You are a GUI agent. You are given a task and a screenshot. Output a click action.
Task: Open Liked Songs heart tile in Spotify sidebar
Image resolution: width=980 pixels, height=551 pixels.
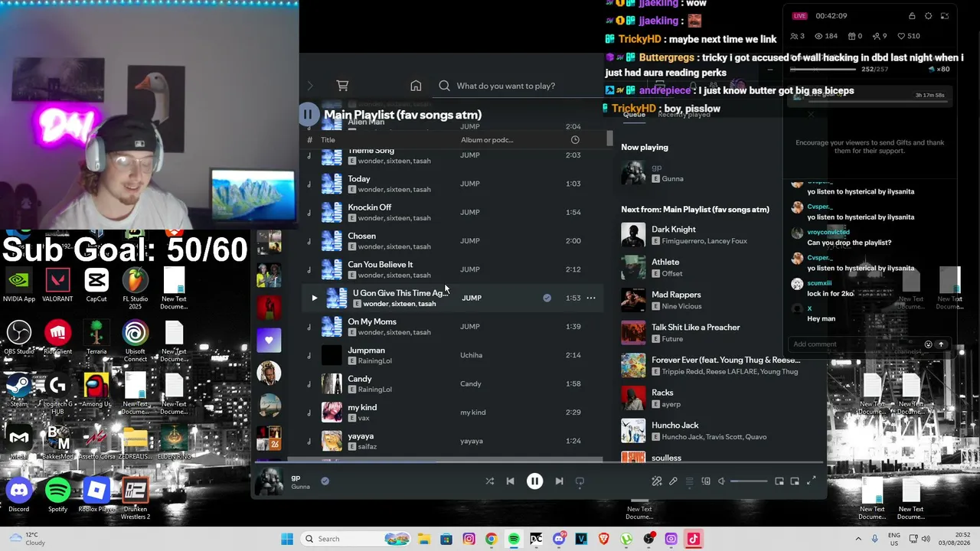(269, 340)
